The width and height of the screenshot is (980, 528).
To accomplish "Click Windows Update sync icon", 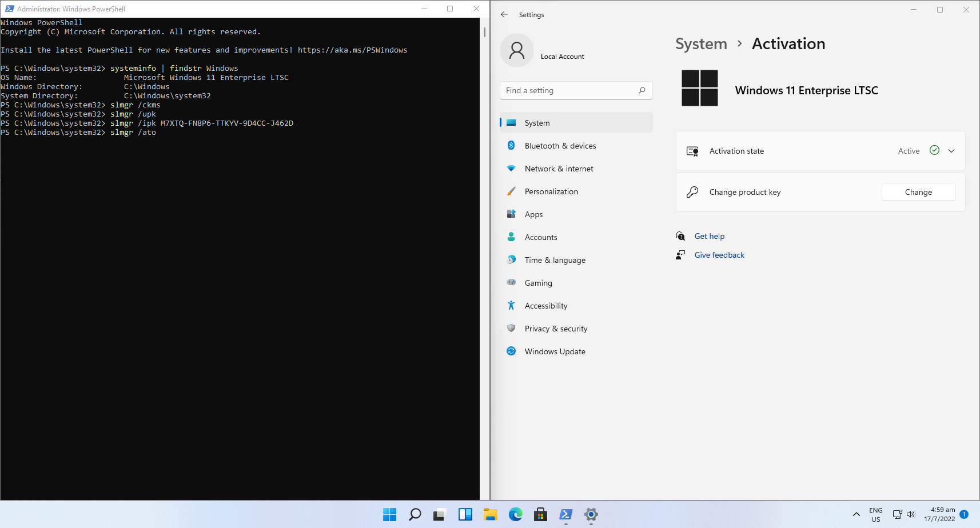I will (511, 351).
